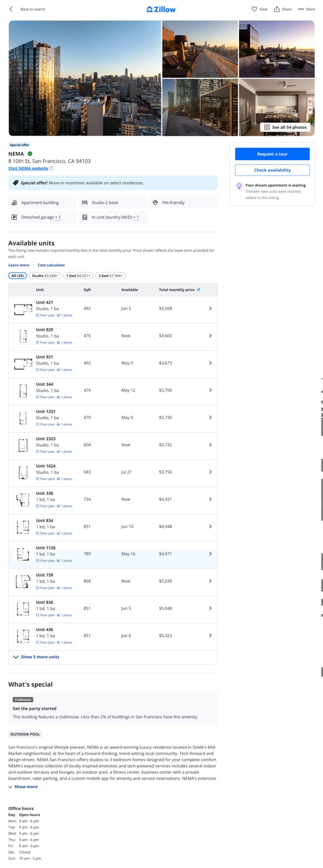
Task: Click $4,971 price for Unit 1126
Action: (166, 554)
